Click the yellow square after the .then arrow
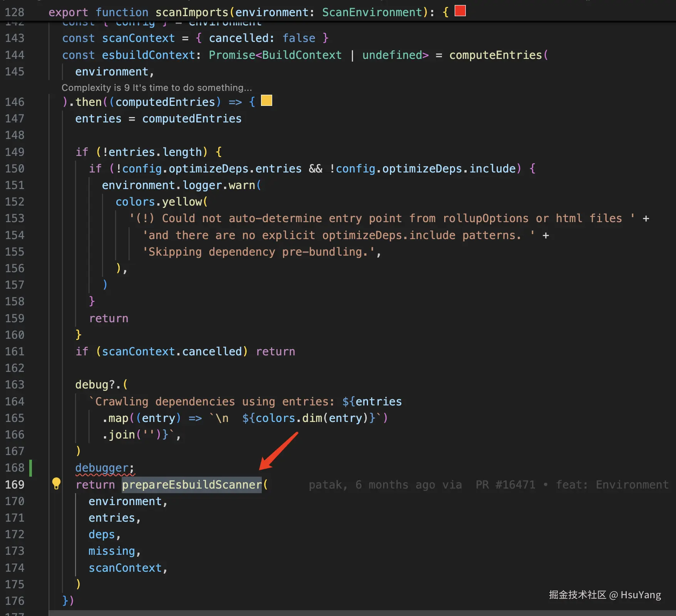 pyautogui.click(x=266, y=101)
